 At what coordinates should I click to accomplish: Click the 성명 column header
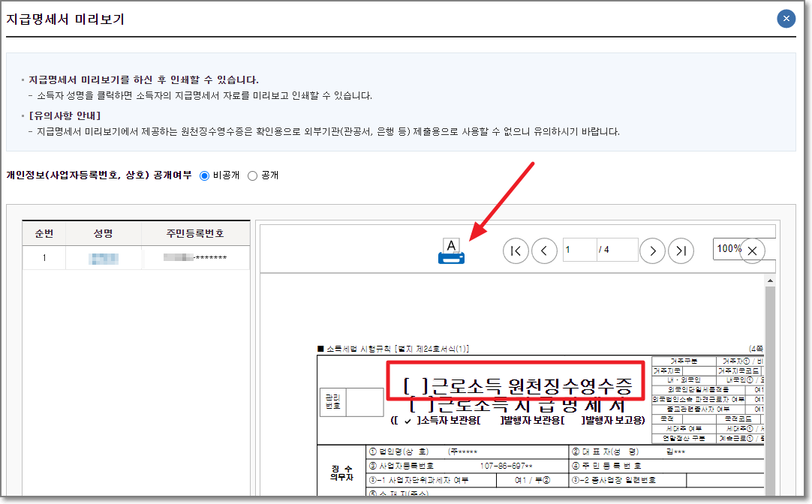103,233
